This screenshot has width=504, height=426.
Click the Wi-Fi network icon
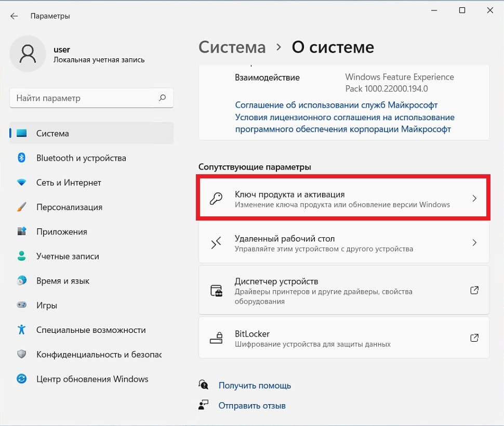21,183
